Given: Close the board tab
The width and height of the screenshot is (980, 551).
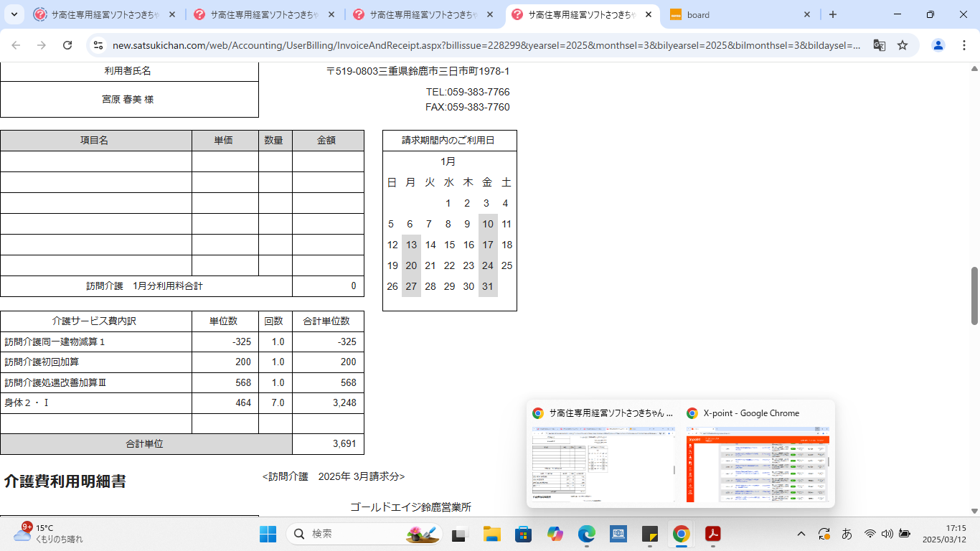Looking at the screenshot, I should [x=807, y=14].
